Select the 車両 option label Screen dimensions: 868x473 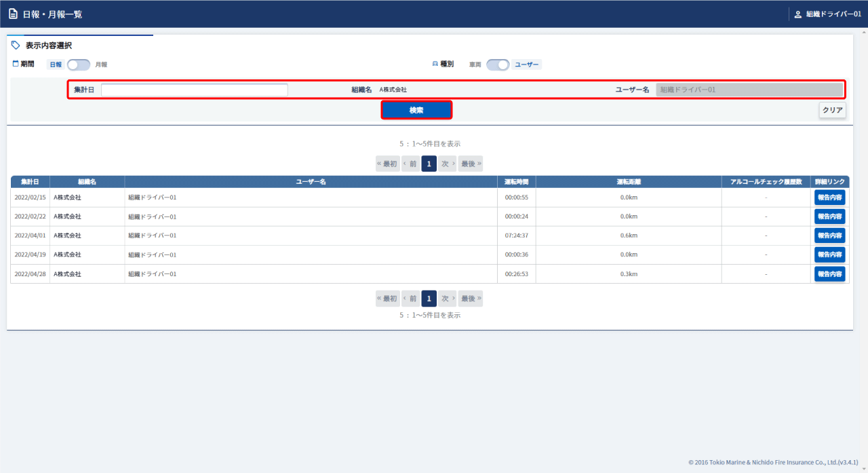click(475, 64)
